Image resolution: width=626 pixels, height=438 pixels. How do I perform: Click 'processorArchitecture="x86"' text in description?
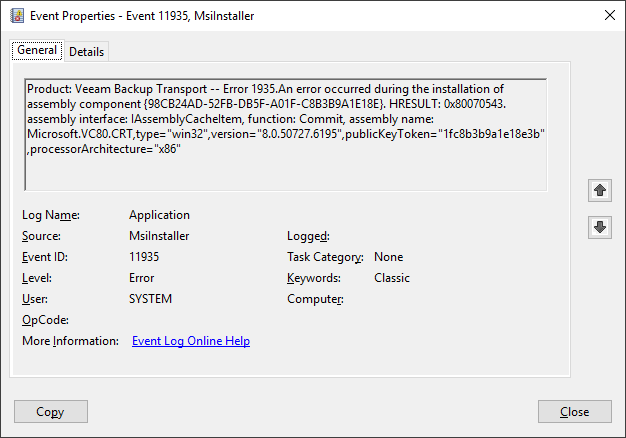tap(105, 149)
